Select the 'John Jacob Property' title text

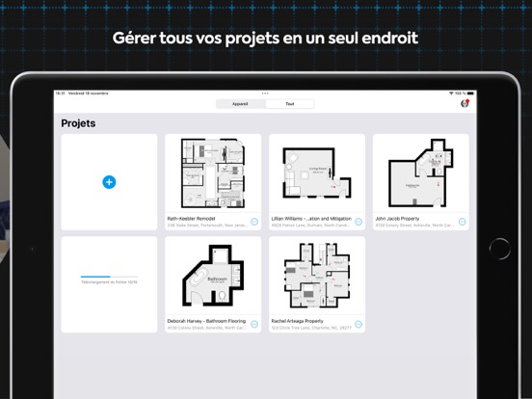(397, 219)
